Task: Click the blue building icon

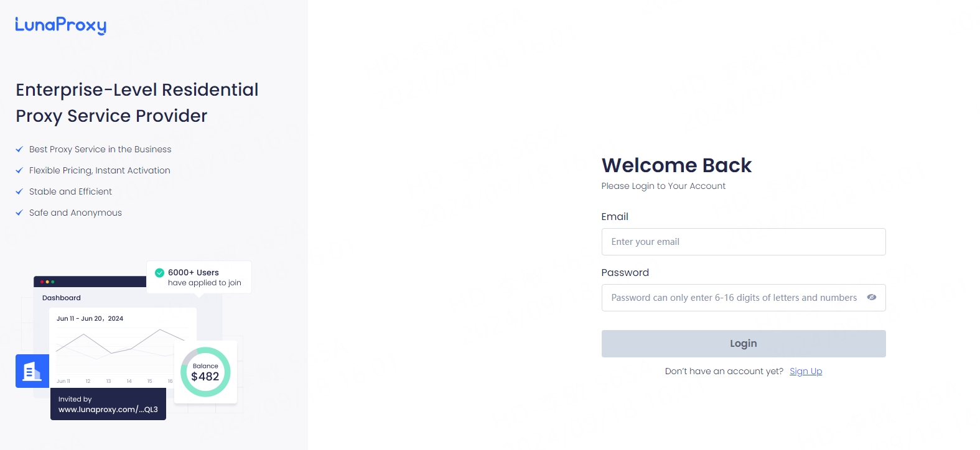Action: [x=32, y=371]
